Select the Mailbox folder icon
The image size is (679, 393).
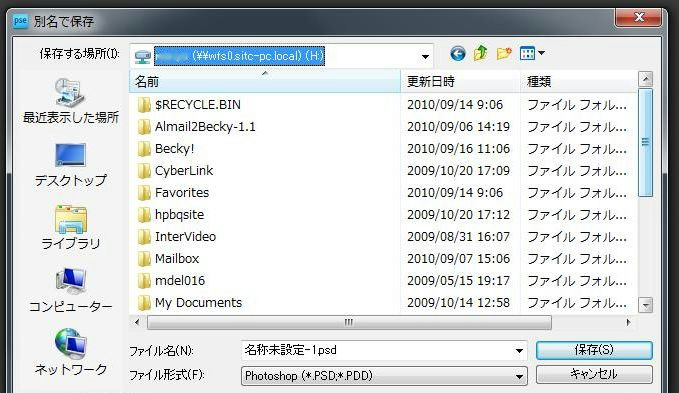tap(144, 259)
